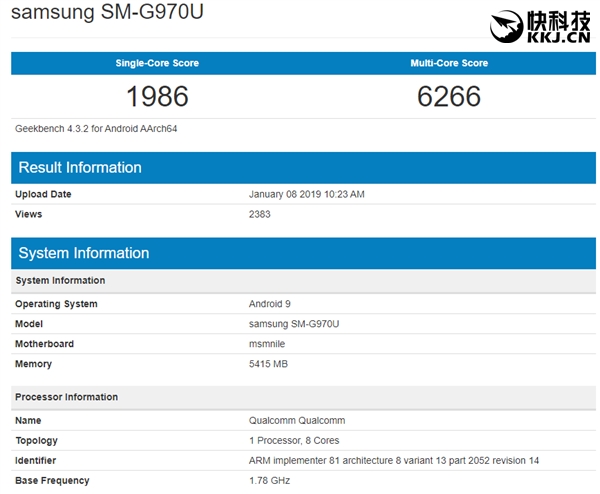The image size is (600, 494).
Task: Click the Memory label
Action: (x=33, y=364)
